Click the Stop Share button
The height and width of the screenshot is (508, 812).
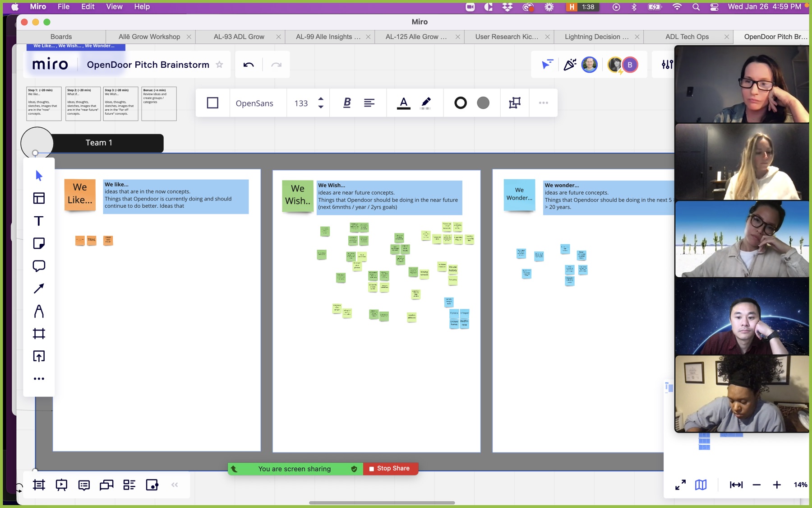coord(390,469)
